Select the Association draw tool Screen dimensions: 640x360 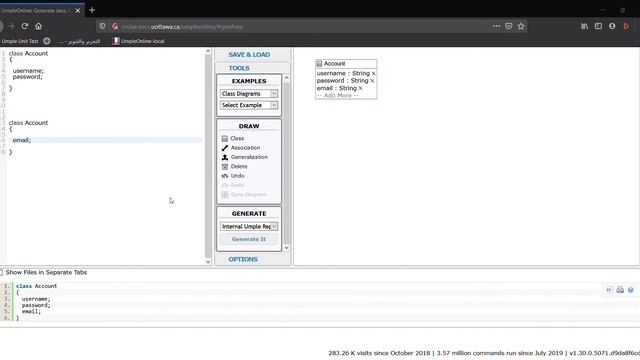coord(241,148)
